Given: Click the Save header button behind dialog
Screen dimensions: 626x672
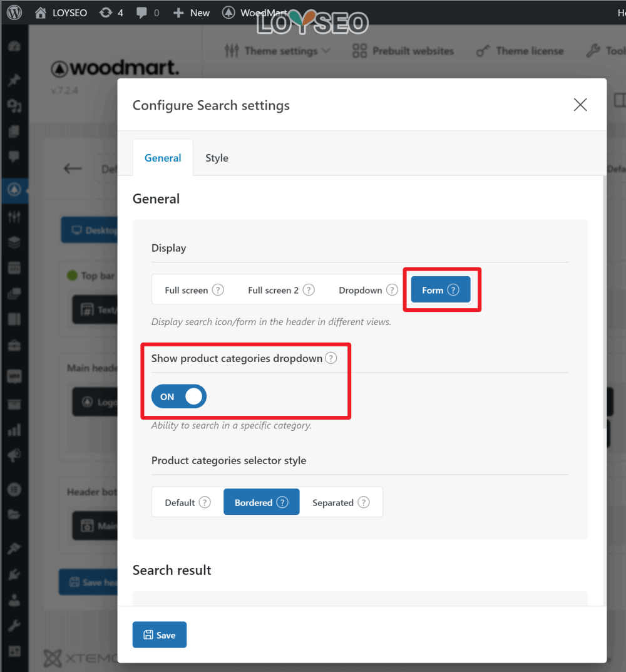Looking at the screenshot, I should pos(88,582).
